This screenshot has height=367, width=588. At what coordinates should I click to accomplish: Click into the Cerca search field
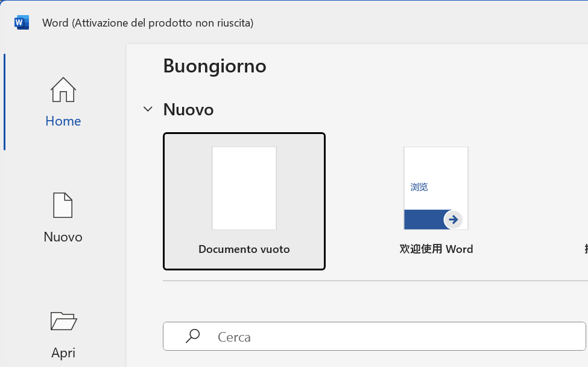375,336
